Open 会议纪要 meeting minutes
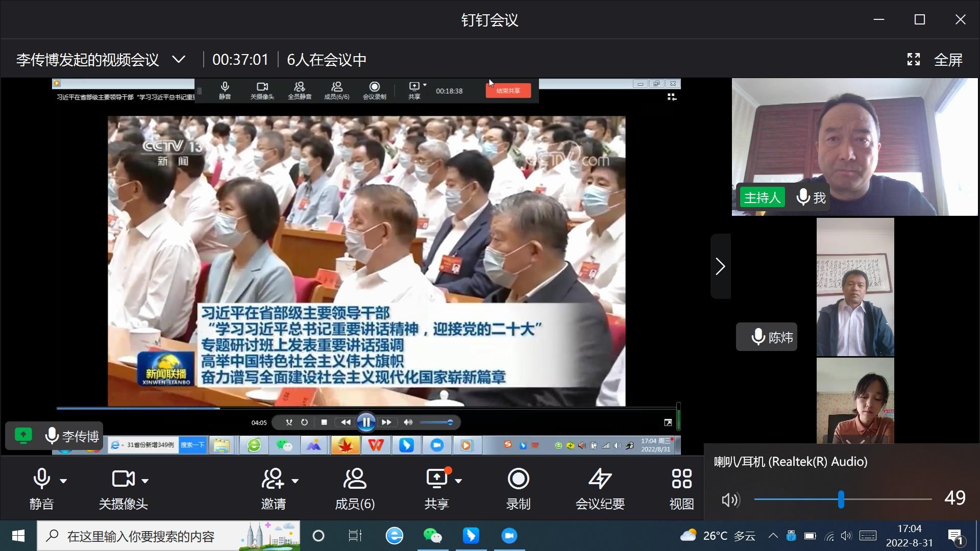The height and width of the screenshot is (551, 980). coord(600,480)
